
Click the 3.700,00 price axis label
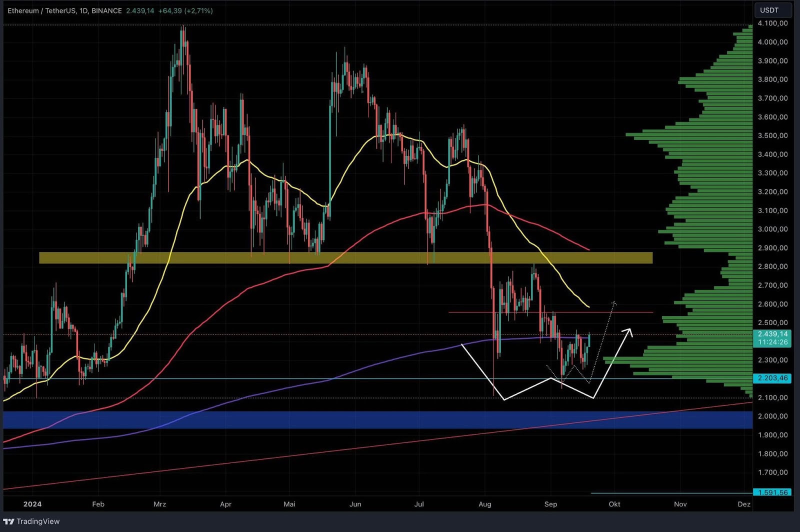772,98
